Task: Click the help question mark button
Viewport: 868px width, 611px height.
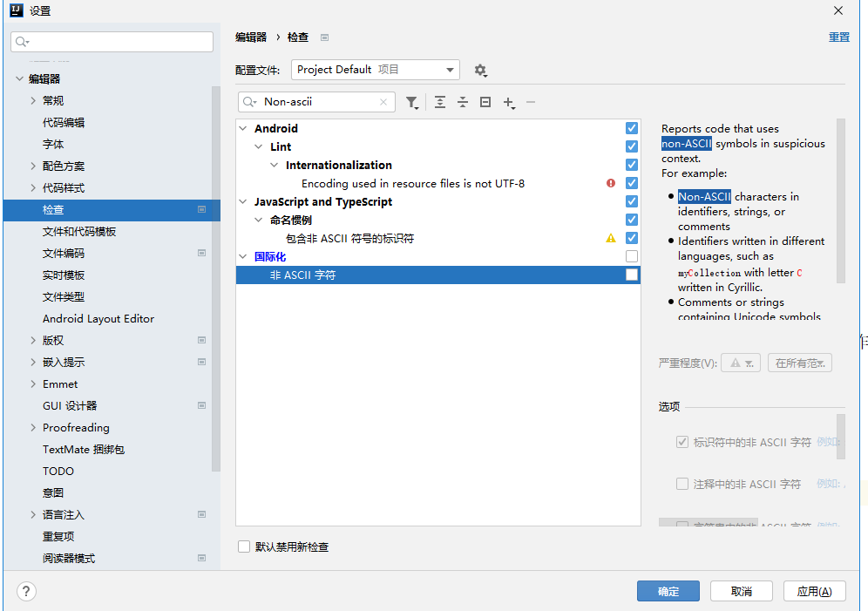Action: click(26, 591)
